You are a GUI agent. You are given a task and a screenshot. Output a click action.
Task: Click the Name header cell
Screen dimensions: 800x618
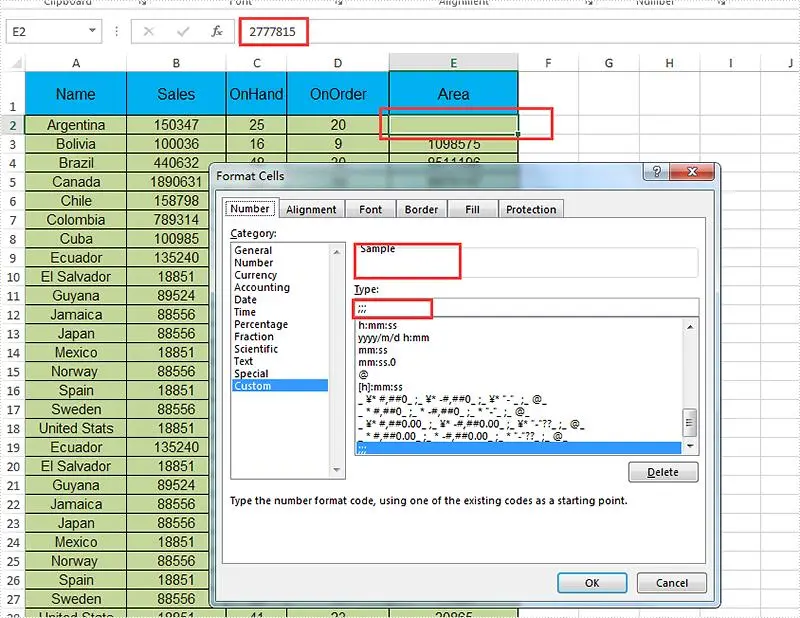(76, 93)
